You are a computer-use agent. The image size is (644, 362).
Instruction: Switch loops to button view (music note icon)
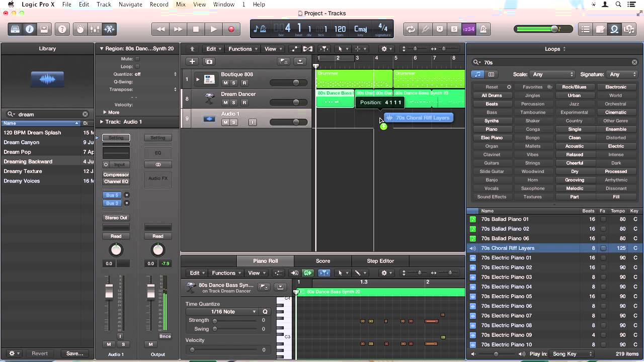tap(477, 74)
